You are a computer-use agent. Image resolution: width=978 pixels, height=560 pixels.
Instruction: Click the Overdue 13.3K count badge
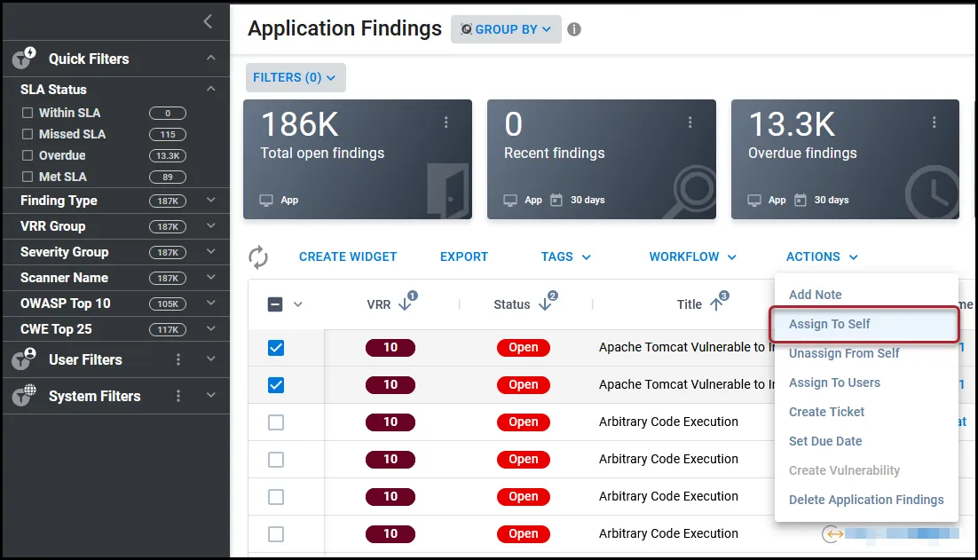167,156
